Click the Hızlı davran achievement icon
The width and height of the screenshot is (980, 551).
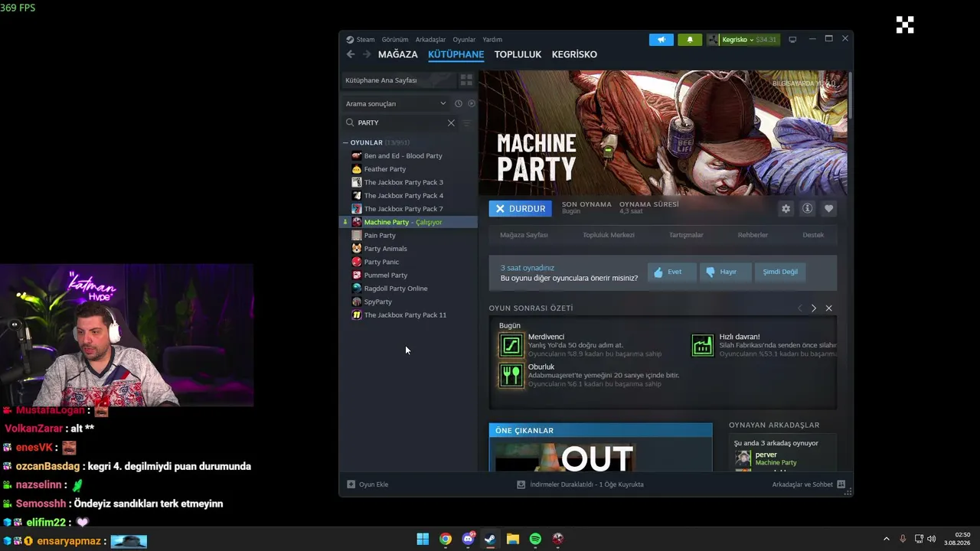(x=703, y=345)
